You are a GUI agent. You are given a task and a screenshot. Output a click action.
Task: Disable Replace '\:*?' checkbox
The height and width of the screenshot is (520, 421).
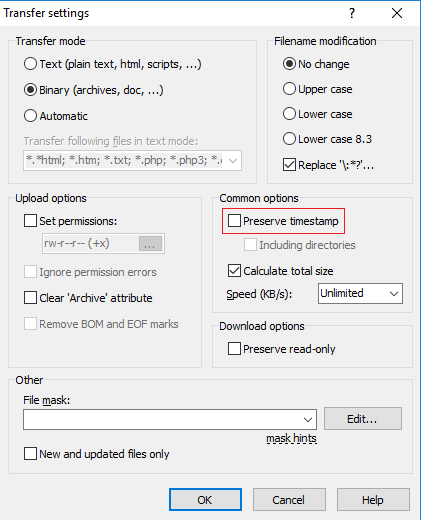click(289, 165)
